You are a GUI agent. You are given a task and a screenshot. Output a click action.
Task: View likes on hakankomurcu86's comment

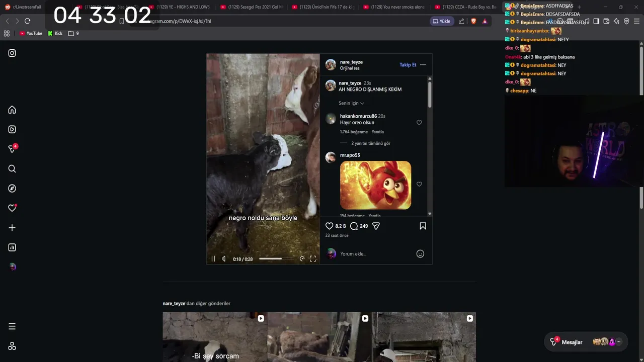point(354,132)
